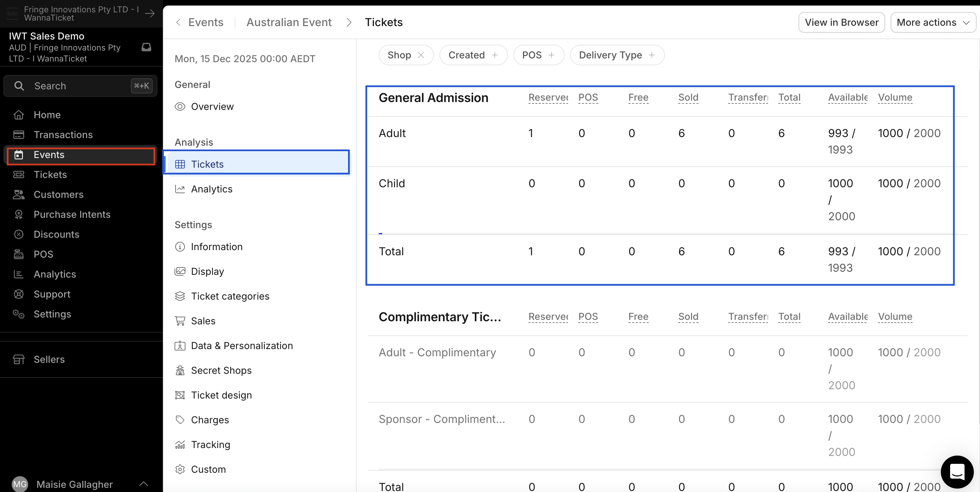Click the arrow icon beside Fringe Innovations header
980x492 pixels.
coord(150,14)
